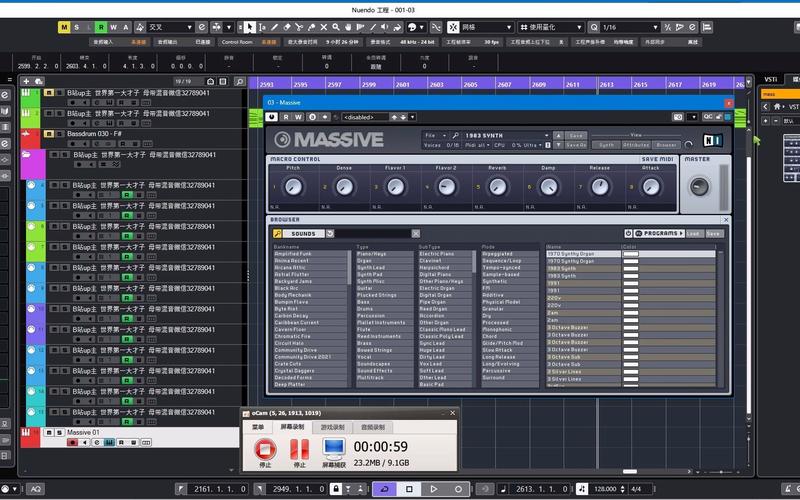Click the left locator marker icon
The image size is (800, 500).
point(181,489)
